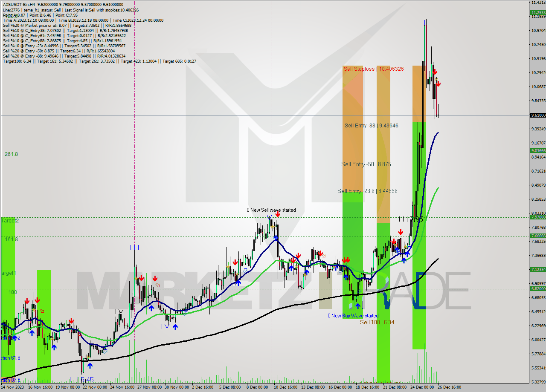Image resolution: width=546 pixels, height=392 pixels.
Task: Click the 'Last Signal is:Sell with stoploss' text
Action: pyautogui.click(x=101, y=10)
